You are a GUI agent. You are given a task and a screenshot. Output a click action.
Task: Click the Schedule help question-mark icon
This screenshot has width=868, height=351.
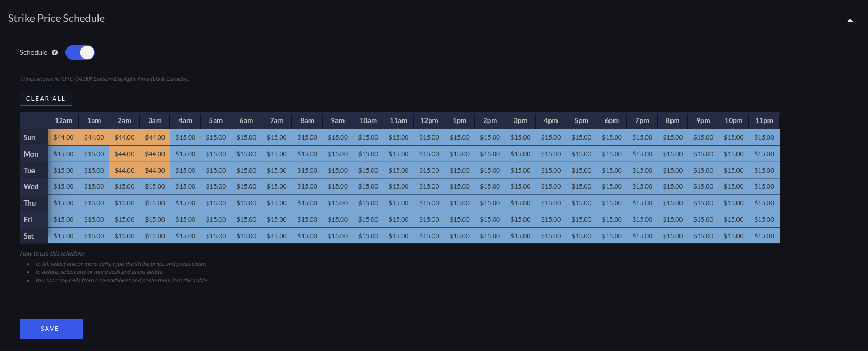54,52
